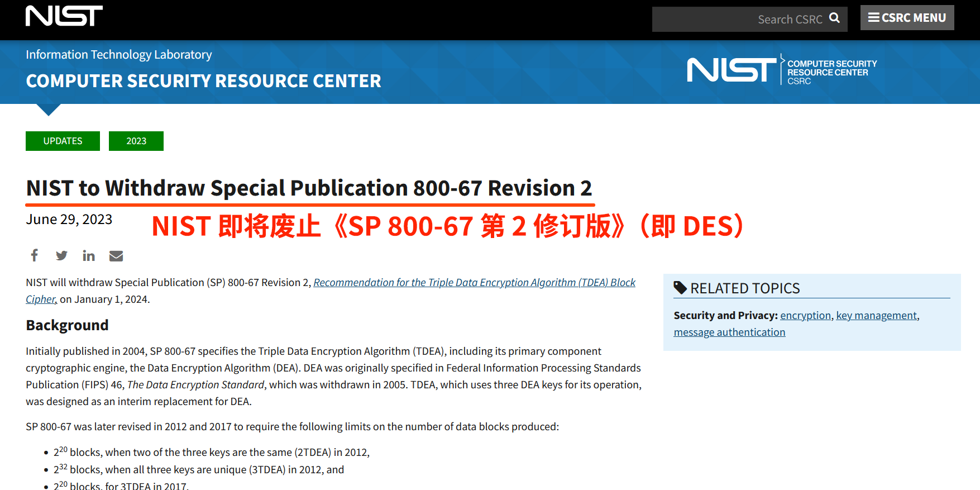Share the article via email icon

pyautogui.click(x=116, y=256)
